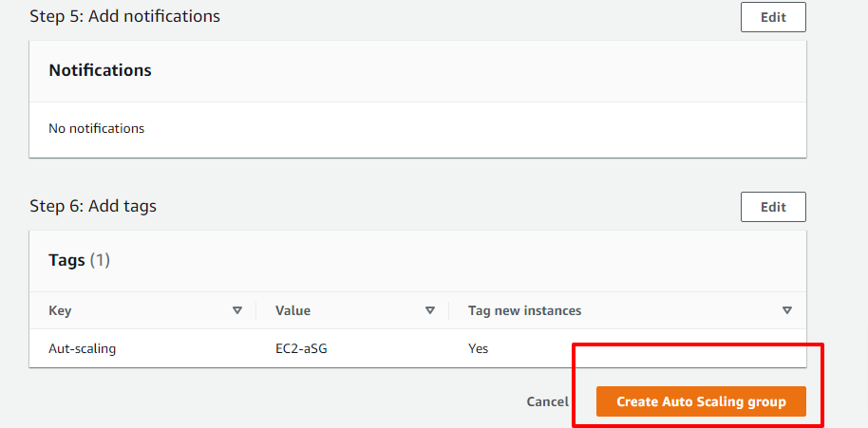Click the Tag new instances header label
The width and height of the screenshot is (868, 428).
(x=525, y=310)
